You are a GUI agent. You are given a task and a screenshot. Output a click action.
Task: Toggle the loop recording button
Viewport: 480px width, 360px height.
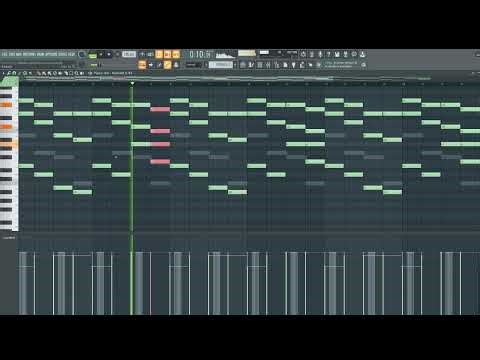[x=176, y=54]
